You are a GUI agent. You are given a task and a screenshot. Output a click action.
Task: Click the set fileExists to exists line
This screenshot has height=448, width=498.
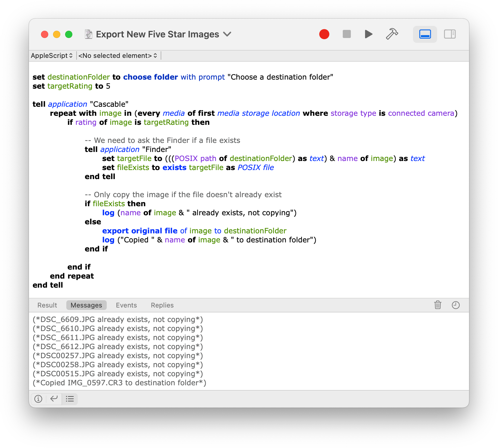(188, 168)
